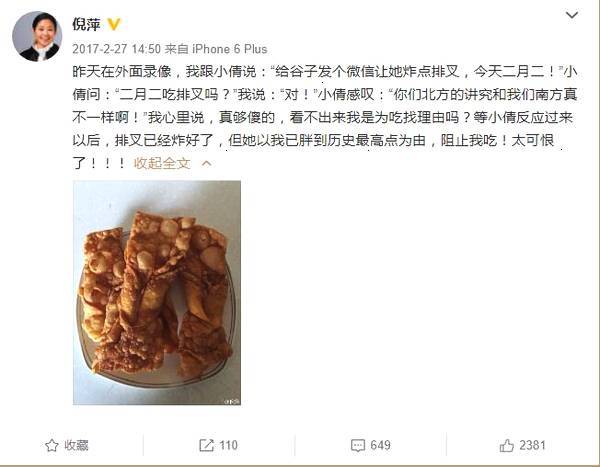Open the reposts count 110
The image size is (600, 467).
pyautogui.click(x=228, y=445)
